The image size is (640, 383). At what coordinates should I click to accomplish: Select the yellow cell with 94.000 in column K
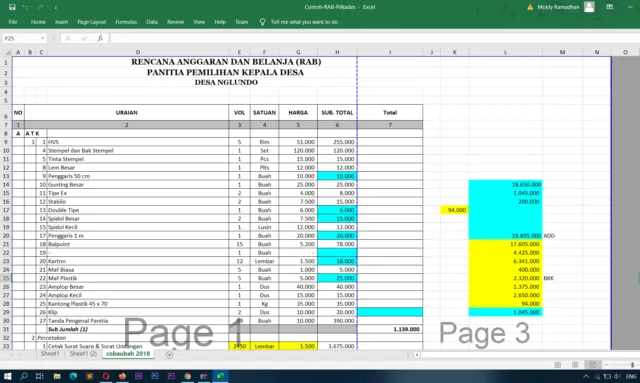455,210
